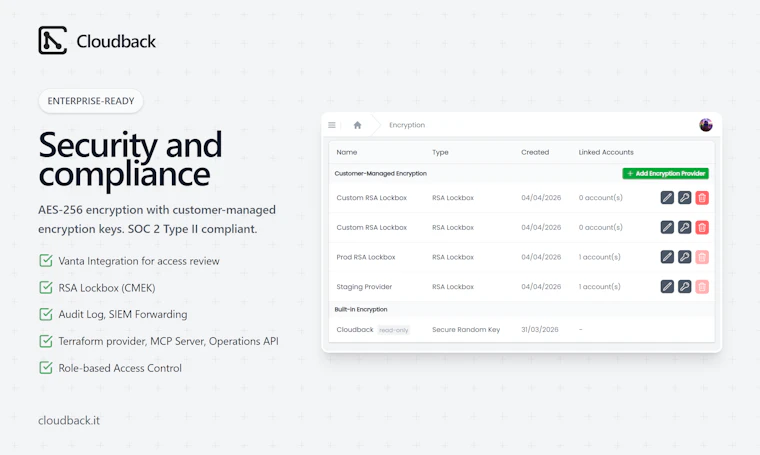Delete the first Custom RSA Lockbox provider
The height and width of the screenshot is (455, 760).
coord(702,198)
